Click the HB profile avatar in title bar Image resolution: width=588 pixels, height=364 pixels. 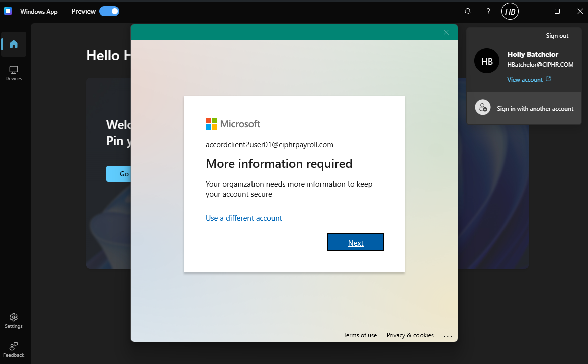(510, 11)
